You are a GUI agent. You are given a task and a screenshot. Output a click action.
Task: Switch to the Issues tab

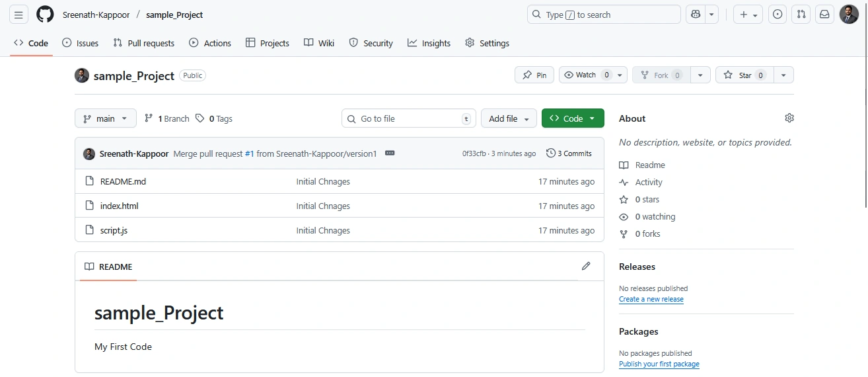80,43
